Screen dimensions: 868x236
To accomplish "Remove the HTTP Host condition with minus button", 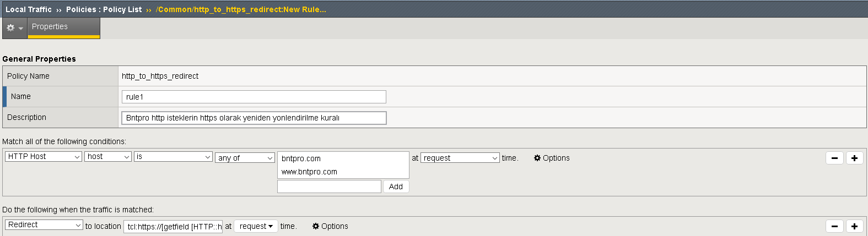I will tap(834, 158).
